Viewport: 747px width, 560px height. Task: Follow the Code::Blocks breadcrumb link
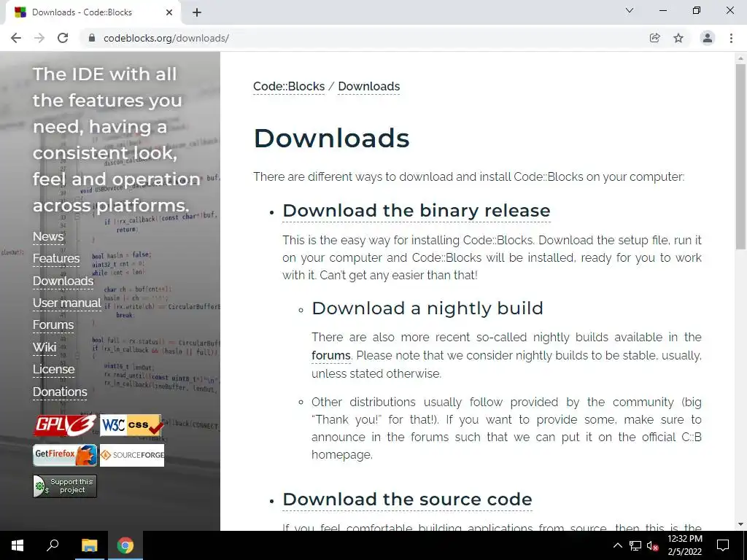(289, 87)
